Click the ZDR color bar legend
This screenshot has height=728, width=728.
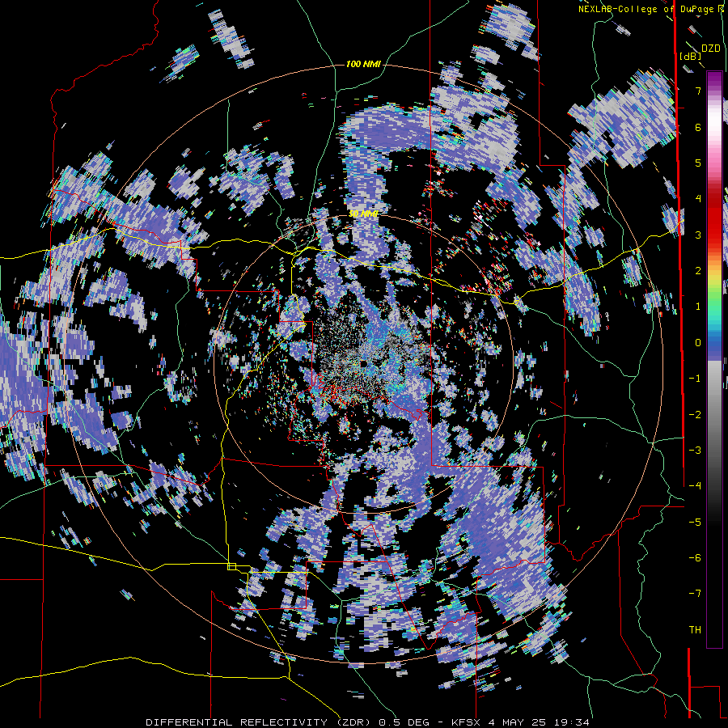tap(714, 360)
